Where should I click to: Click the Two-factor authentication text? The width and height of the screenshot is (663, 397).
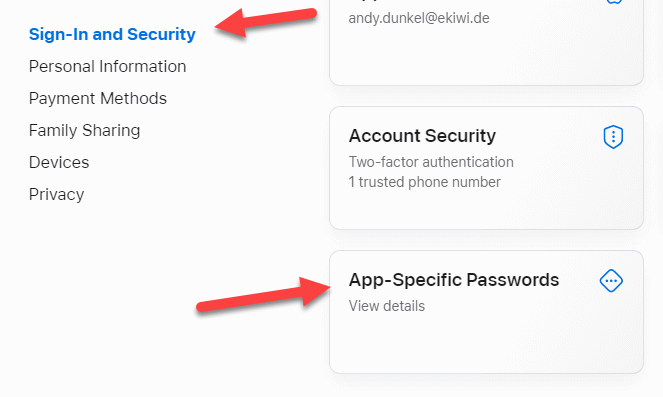click(431, 162)
